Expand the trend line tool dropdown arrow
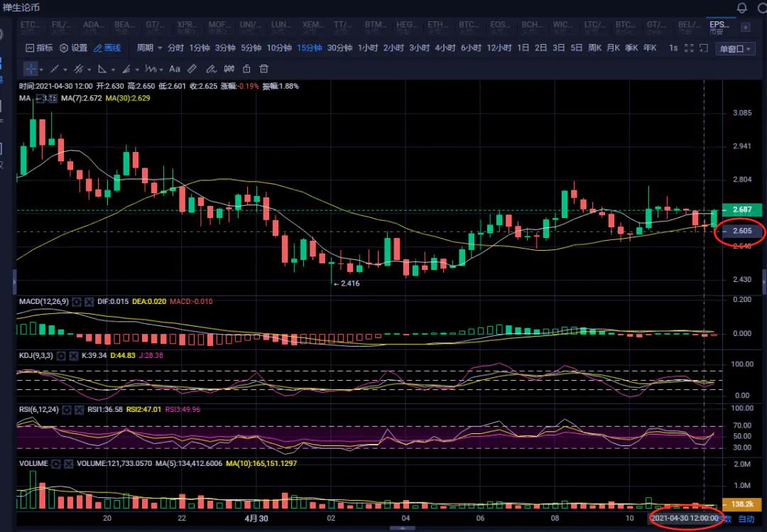 (x=65, y=70)
